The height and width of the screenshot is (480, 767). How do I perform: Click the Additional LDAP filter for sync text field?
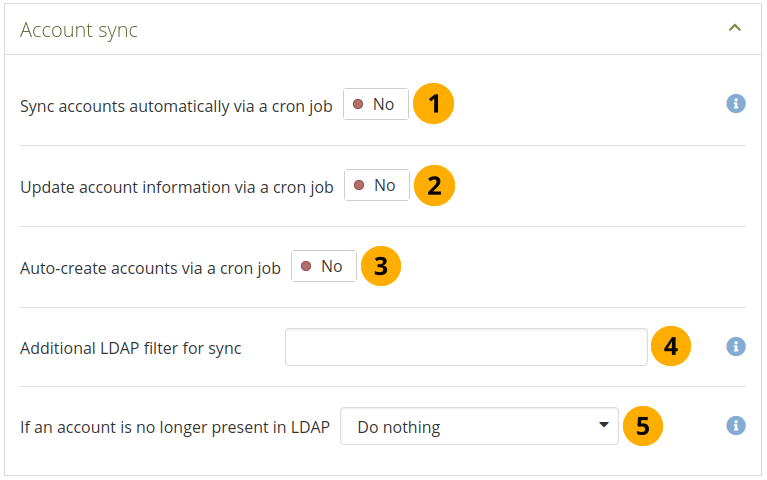point(466,347)
